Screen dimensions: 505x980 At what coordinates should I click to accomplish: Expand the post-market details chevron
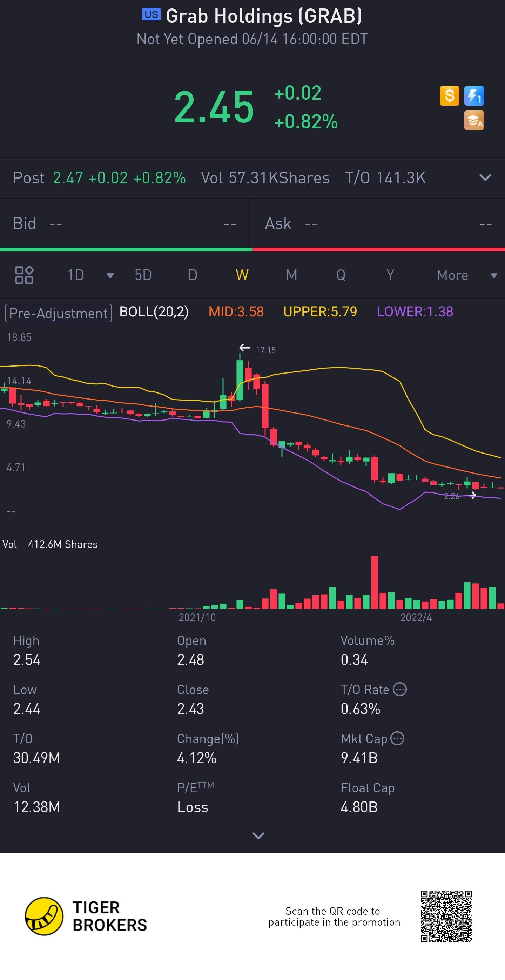485,178
